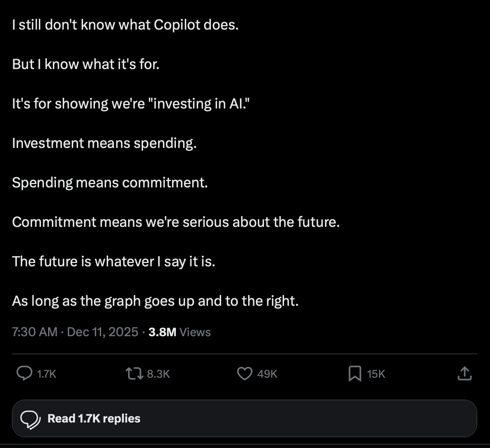Click the Dec 11, 2025 date
This screenshot has width=490, height=448.
[x=102, y=332]
